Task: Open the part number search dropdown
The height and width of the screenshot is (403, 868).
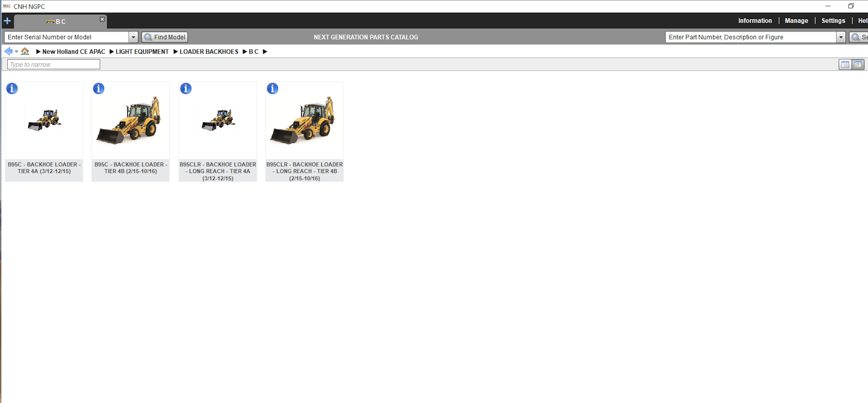Action: 842,37
